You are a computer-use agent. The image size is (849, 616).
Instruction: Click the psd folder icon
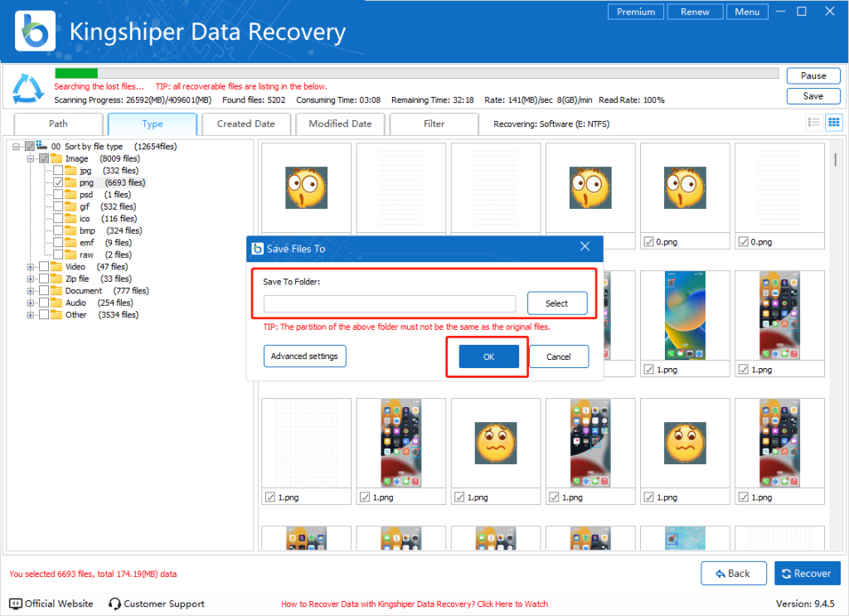coord(70,194)
